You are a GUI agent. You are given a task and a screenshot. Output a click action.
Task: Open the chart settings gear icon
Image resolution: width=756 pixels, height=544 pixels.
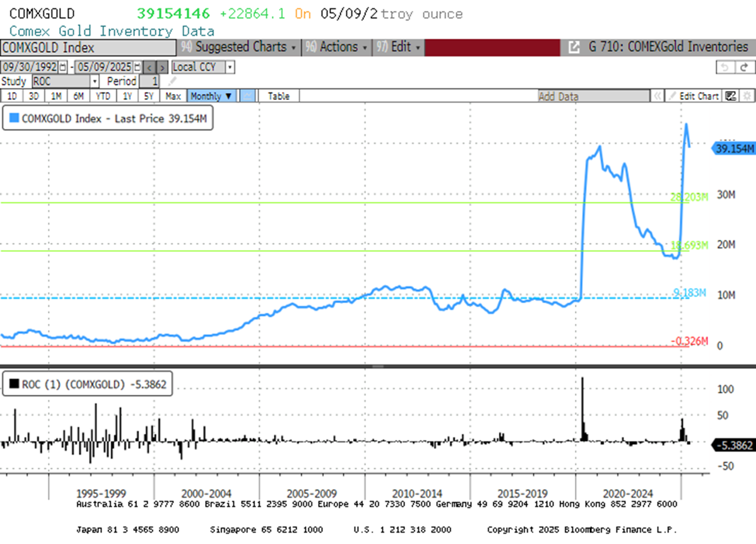point(747,96)
